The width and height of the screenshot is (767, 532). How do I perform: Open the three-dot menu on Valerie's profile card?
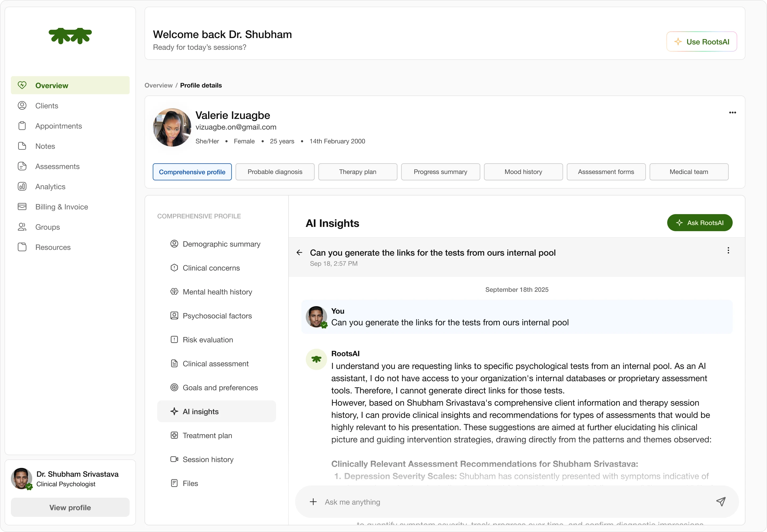[x=732, y=113]
